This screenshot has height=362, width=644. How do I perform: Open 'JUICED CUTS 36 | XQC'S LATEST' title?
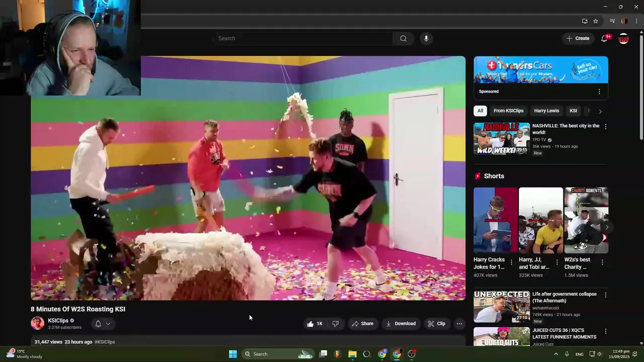click(565, 334)
